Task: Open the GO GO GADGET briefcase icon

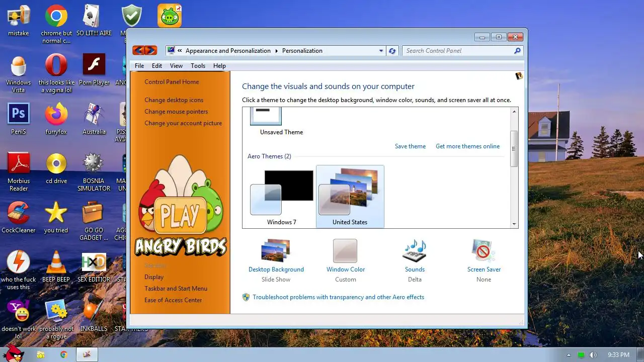Action: [x=94, y=214]
